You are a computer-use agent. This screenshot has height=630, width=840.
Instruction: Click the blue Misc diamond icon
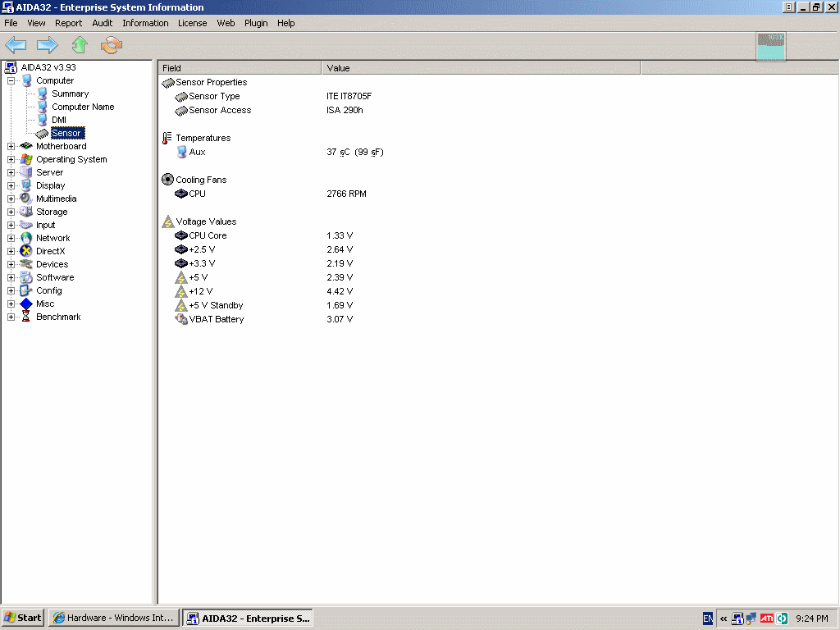click(26, 304)
